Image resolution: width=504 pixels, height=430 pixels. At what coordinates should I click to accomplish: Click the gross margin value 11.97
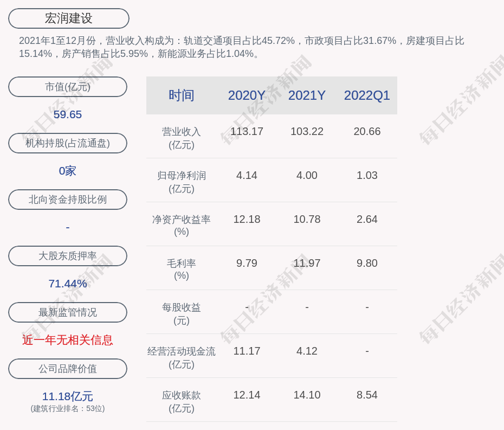307,263
